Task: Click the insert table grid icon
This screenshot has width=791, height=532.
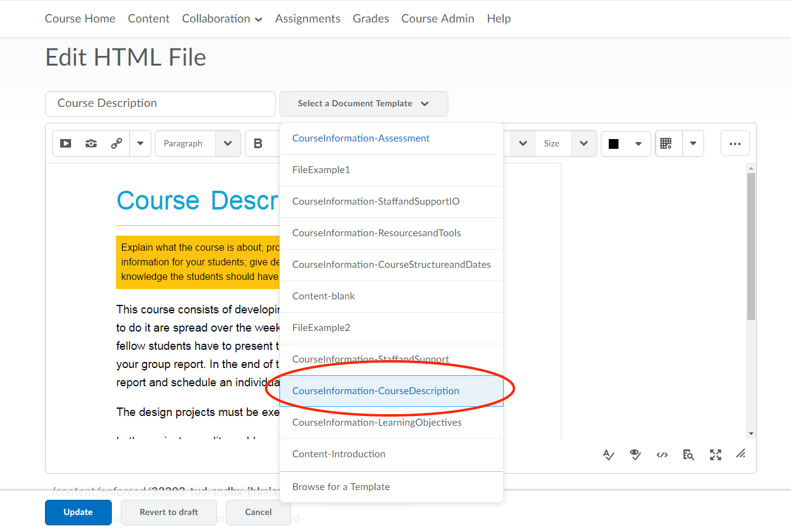Action: [x=666, y=144]
